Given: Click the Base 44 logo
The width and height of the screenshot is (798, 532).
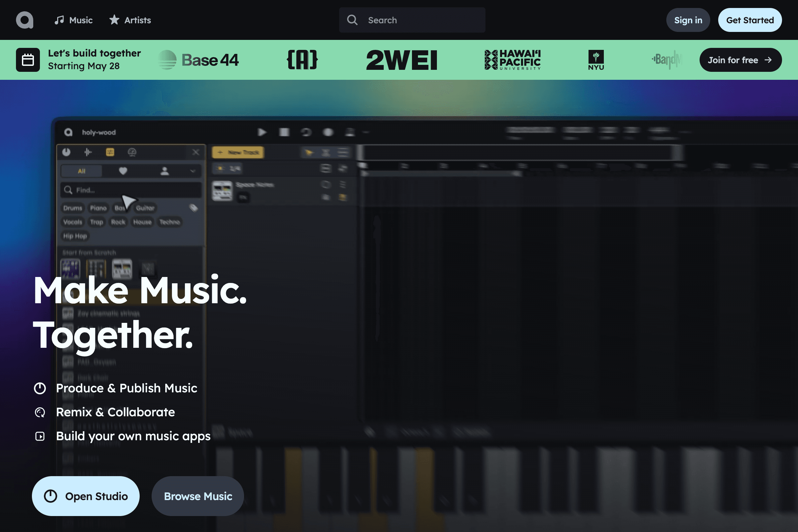Looking at the screenshot, I should [199, 60].
